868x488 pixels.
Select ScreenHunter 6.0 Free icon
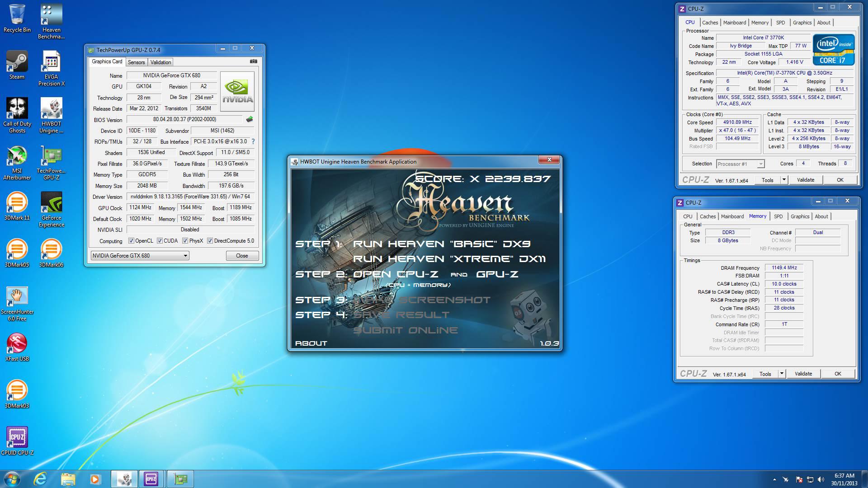tap(17, 304)
